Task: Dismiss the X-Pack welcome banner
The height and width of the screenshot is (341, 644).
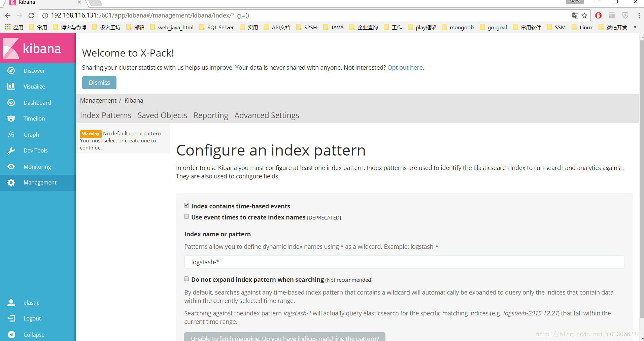Action: click(x=99, y=83)
